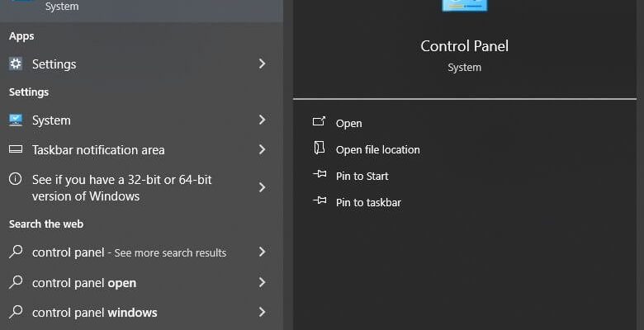Click magnifier icon next to control panel open
The width and height of the screenshot is (644, 330).
point(16,282)
